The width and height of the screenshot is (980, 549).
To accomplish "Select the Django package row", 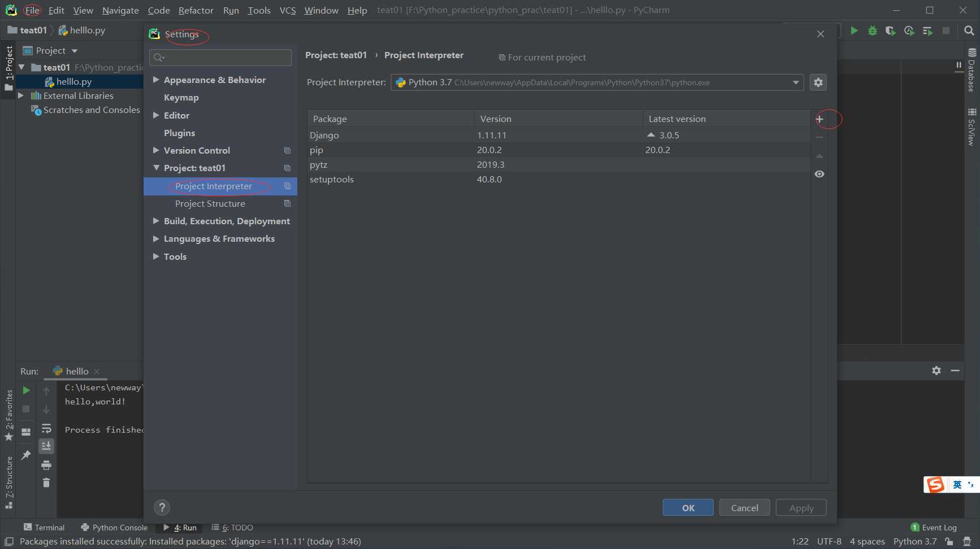I will pos(558,135).
